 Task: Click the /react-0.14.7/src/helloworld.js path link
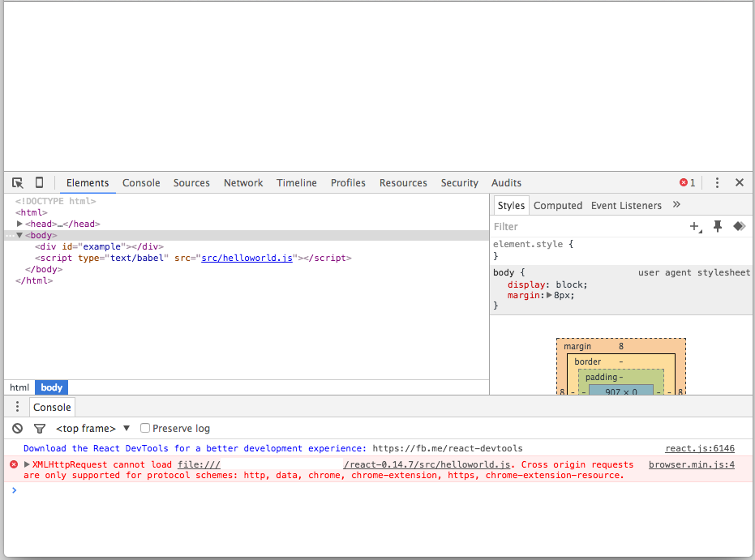tap(427, 464)
